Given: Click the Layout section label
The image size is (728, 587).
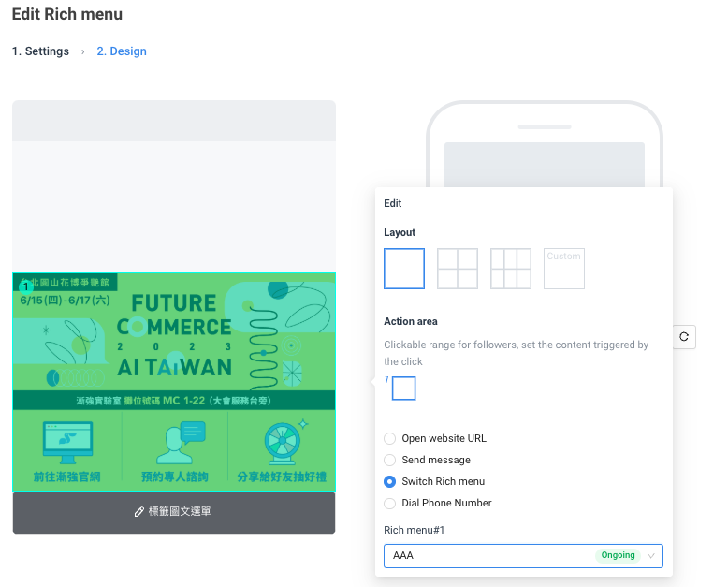Looking at the screenshot, I should point(400,232).
